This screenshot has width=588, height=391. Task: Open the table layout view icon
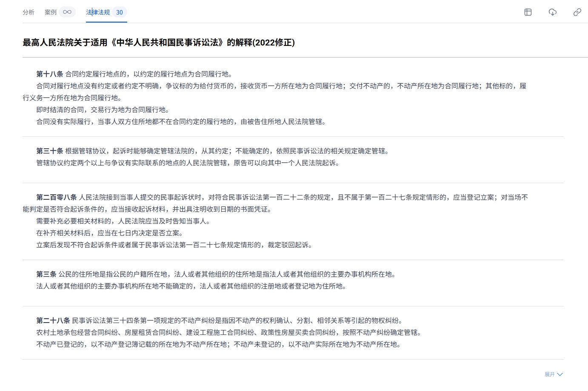(528, 12)
